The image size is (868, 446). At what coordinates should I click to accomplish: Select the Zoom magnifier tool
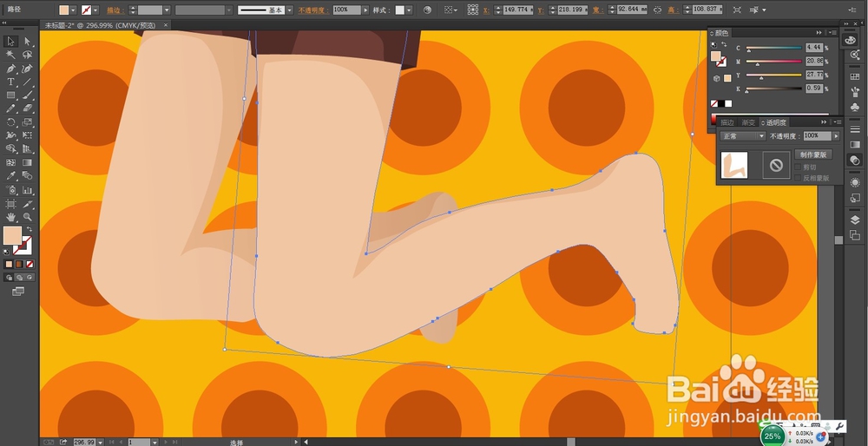tap(27, 217)
